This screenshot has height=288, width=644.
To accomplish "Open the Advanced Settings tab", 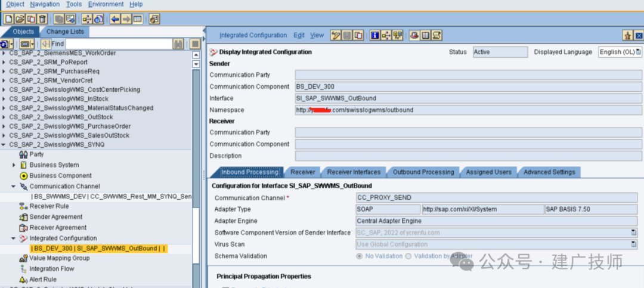I will coord(549,172).
